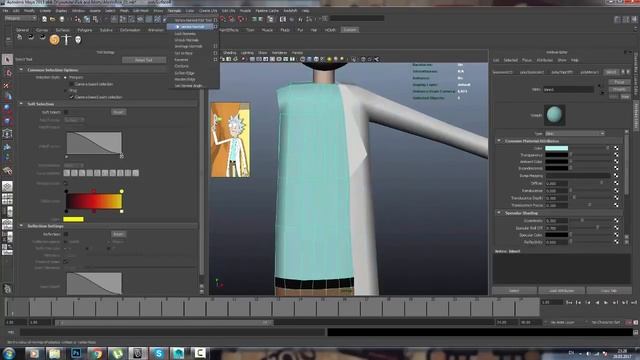
Task: Activate the Scale tool
Action: point(7,121)
